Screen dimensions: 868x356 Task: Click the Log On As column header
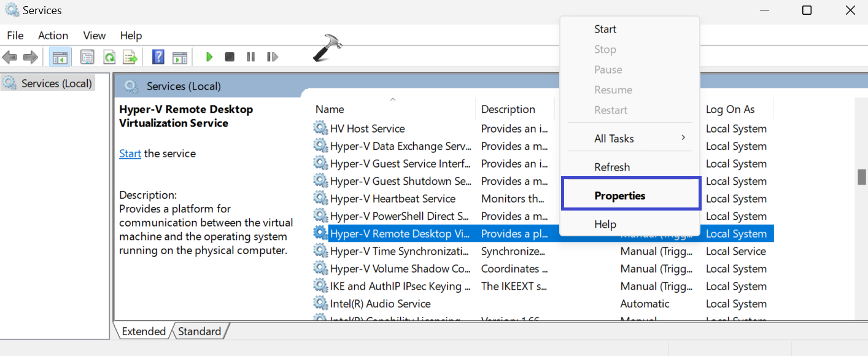730,109
